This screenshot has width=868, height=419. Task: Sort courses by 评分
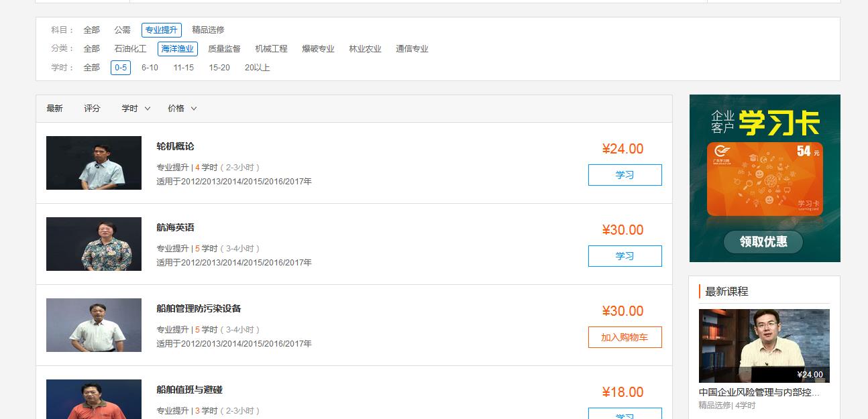pyautogui.click(x=92, y=109)
